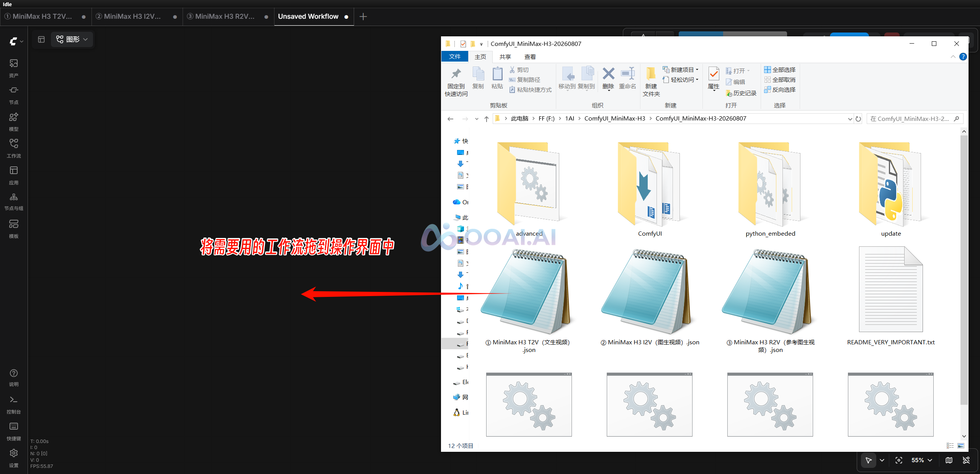Click 历史记录 history in ribbon
This screenshot has width=980, height=474.
tap(741, 93)
